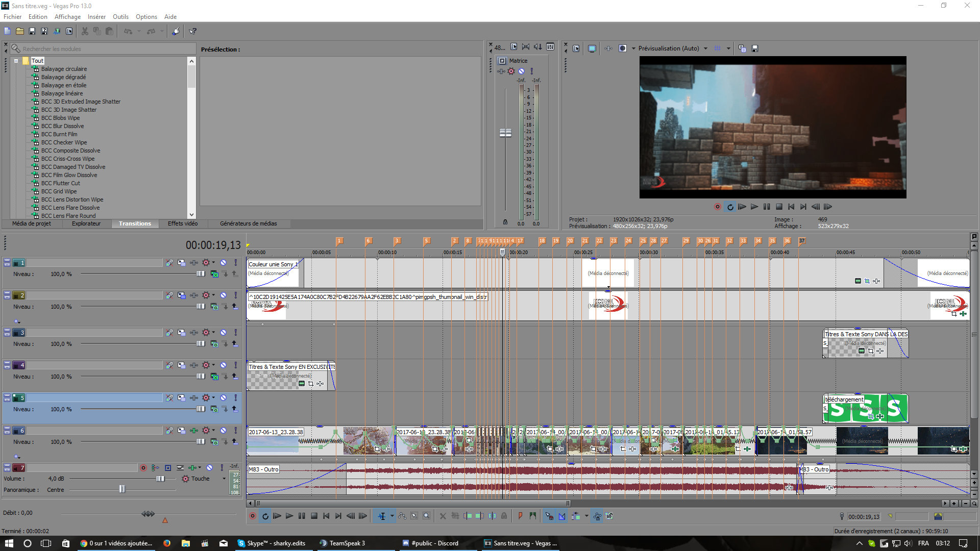Solo video track 4
This screenshot has width=980, height=551.
click(x=235, y=365)
